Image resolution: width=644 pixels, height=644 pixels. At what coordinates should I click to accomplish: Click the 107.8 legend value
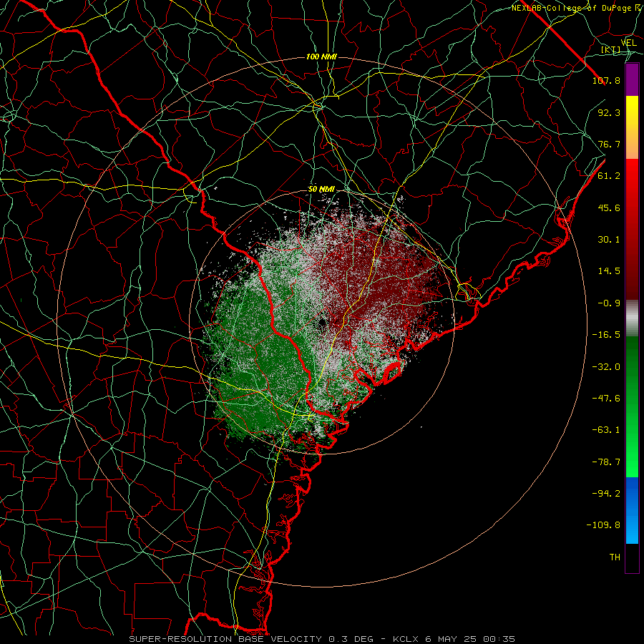606,80
